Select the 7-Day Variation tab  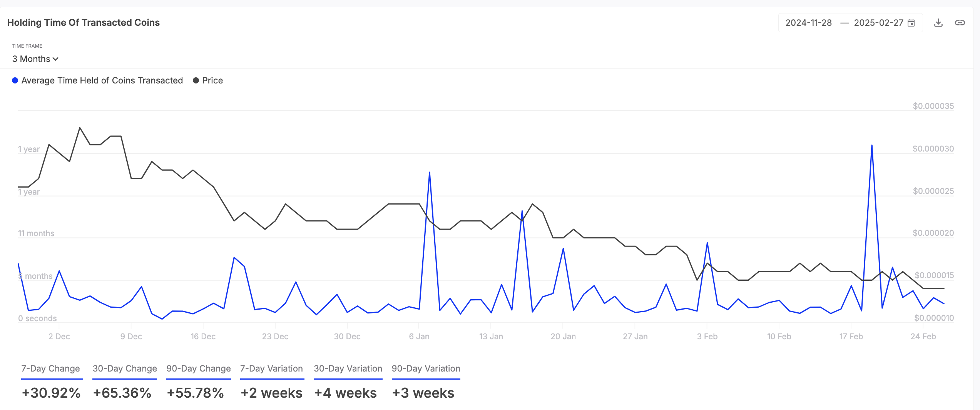[271, 368]
